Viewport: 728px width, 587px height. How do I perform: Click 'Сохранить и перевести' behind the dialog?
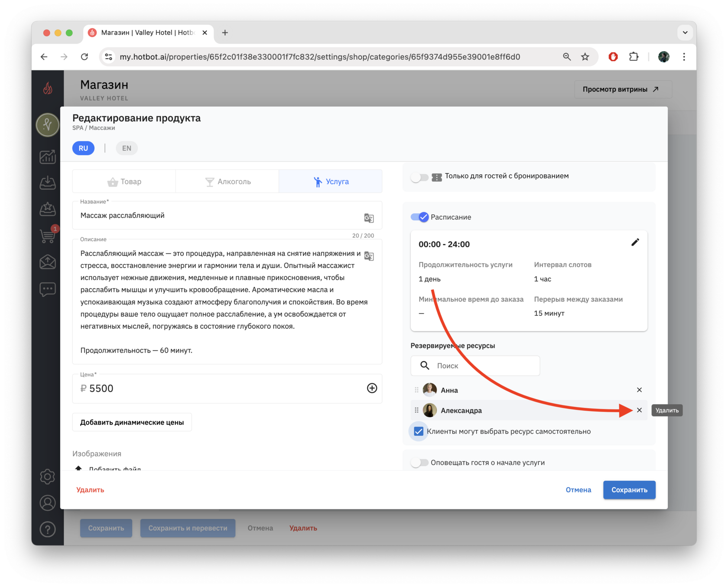[188, 528]
